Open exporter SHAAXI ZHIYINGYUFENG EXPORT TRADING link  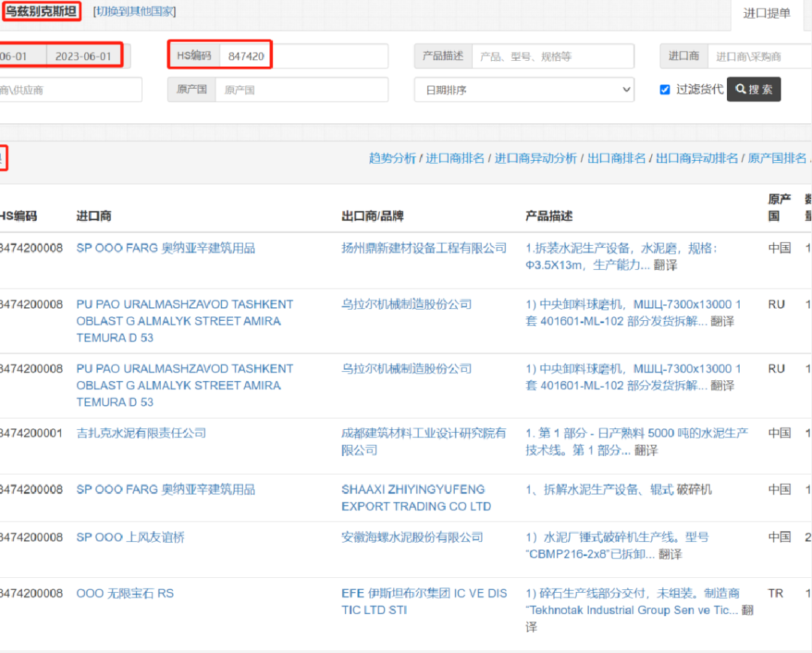point(416,497)
